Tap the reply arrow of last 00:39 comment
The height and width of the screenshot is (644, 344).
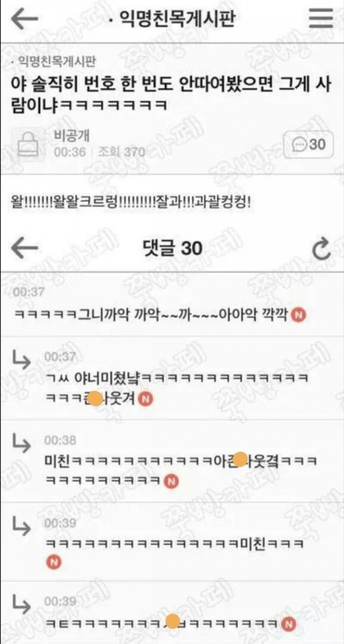pyautogui.click(x=21, y=605)
